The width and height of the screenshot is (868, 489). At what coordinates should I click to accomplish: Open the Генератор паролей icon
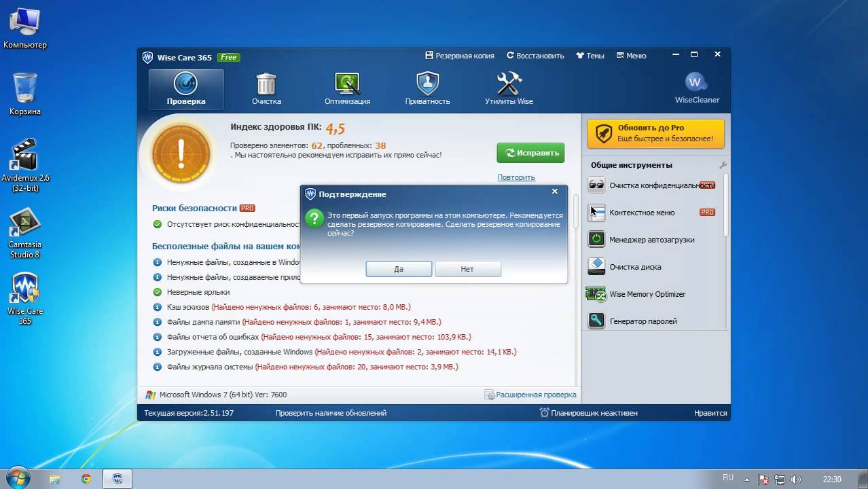[x=596, y=321]
